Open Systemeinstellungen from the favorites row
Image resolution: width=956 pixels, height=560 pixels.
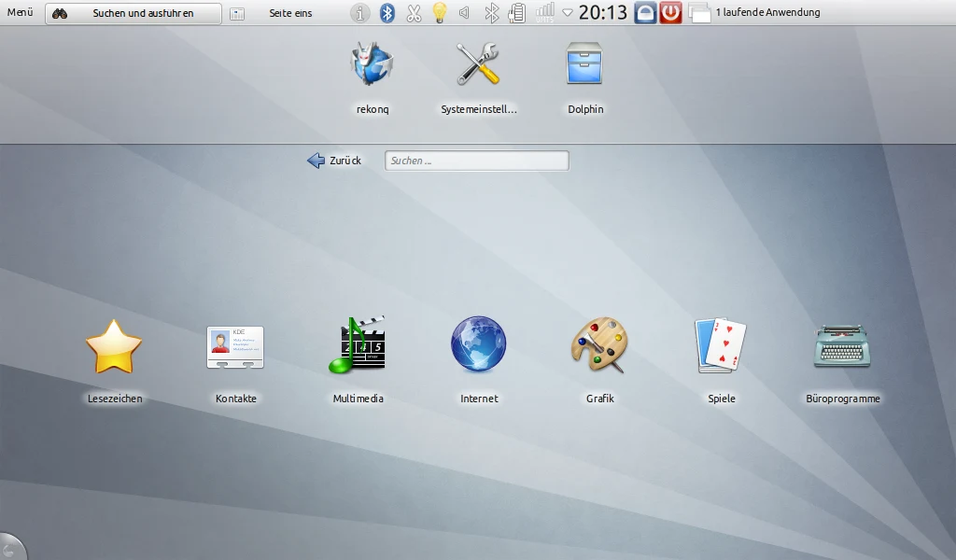(479, 64)
